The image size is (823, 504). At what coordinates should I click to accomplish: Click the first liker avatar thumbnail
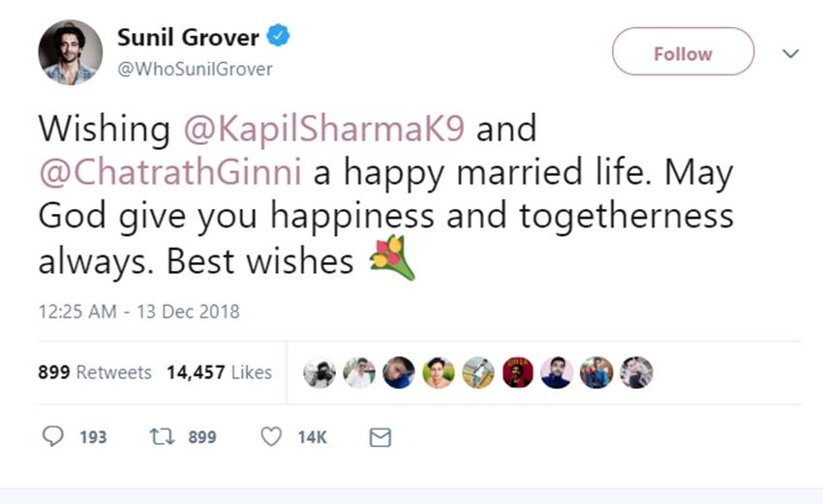pyautogui.click(x=319, y=372)
